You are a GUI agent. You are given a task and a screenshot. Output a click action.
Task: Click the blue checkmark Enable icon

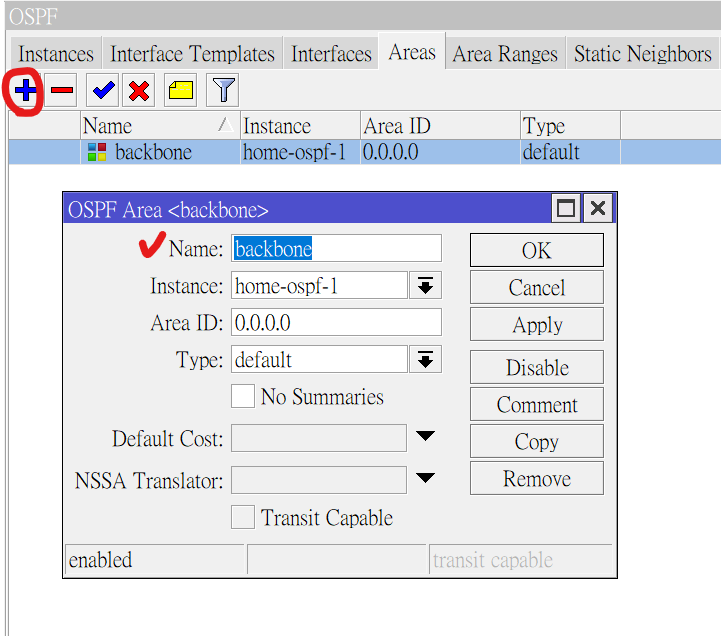coord(102,92)
